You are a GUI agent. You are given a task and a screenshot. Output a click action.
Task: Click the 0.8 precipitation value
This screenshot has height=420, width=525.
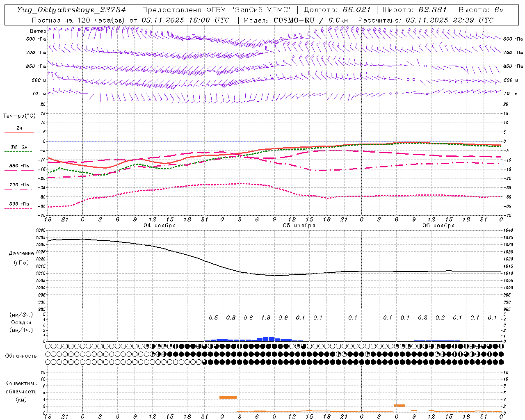point(231,317)
